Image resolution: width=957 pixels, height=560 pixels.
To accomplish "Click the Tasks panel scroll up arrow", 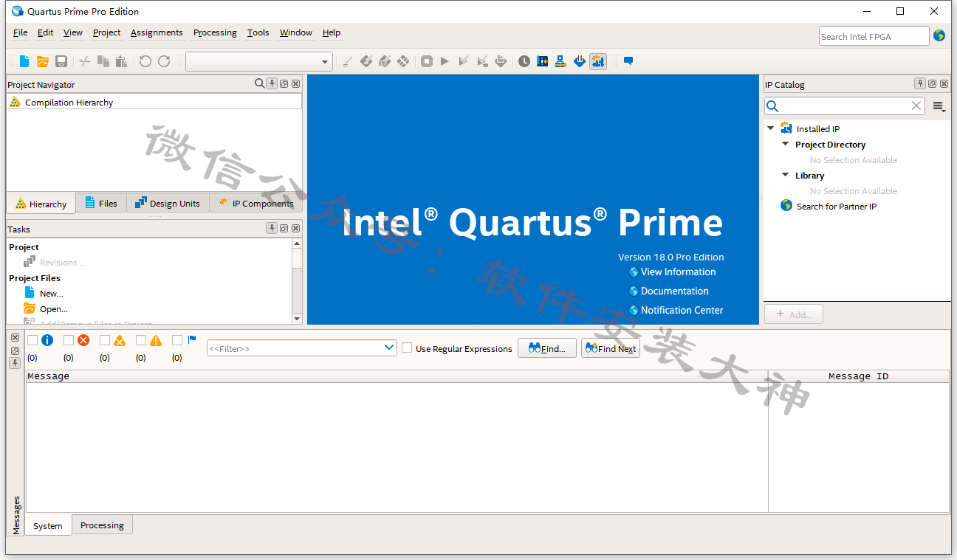I will [x=297, y=243].
